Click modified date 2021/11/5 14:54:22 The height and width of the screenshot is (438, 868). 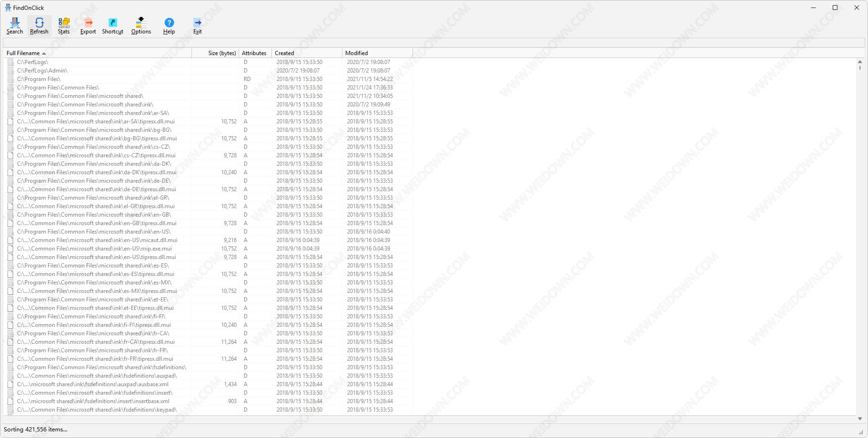370,79
